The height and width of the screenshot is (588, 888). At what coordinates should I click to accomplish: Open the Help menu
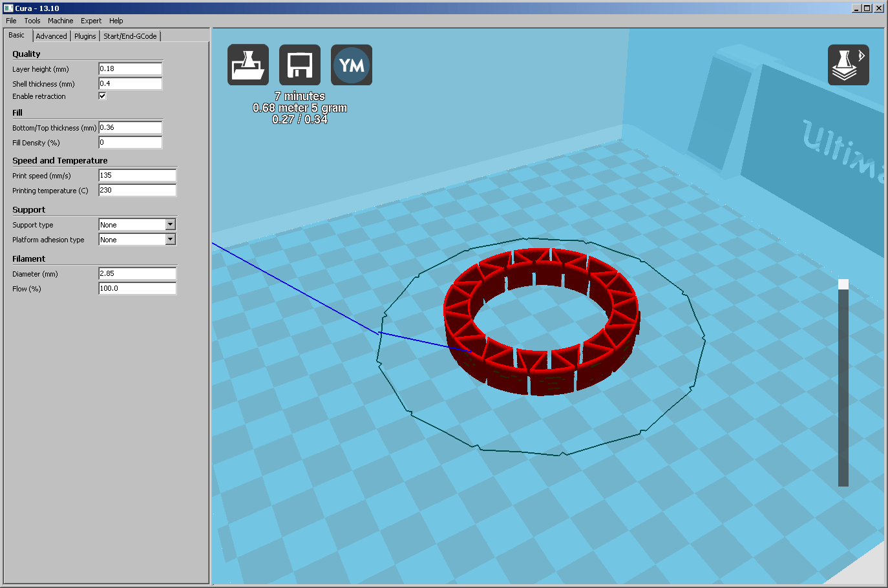(116, 21)
